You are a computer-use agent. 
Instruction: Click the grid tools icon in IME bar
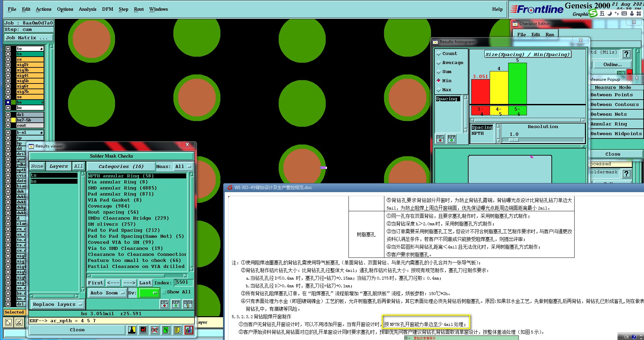[x=639, y=13]
